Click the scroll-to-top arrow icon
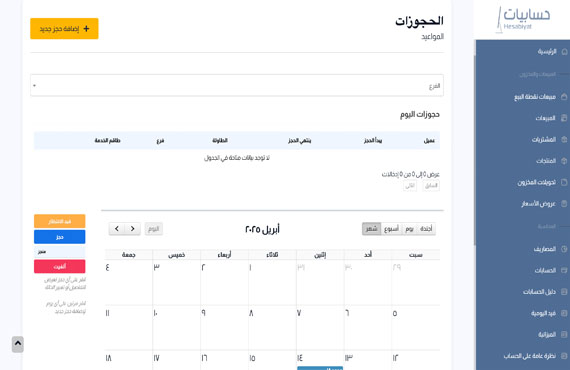 pos(18,344)
